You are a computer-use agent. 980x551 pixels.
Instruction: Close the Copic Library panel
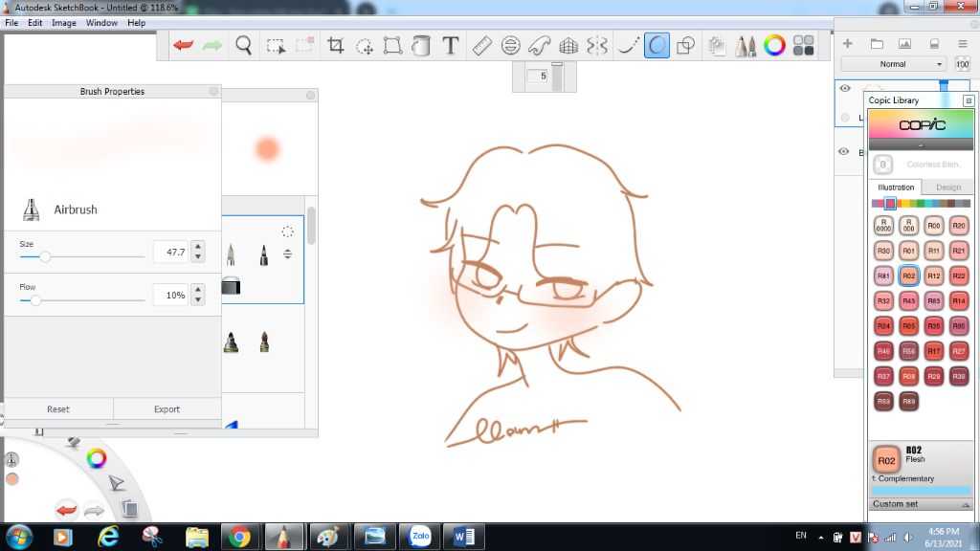pos(969,100)
